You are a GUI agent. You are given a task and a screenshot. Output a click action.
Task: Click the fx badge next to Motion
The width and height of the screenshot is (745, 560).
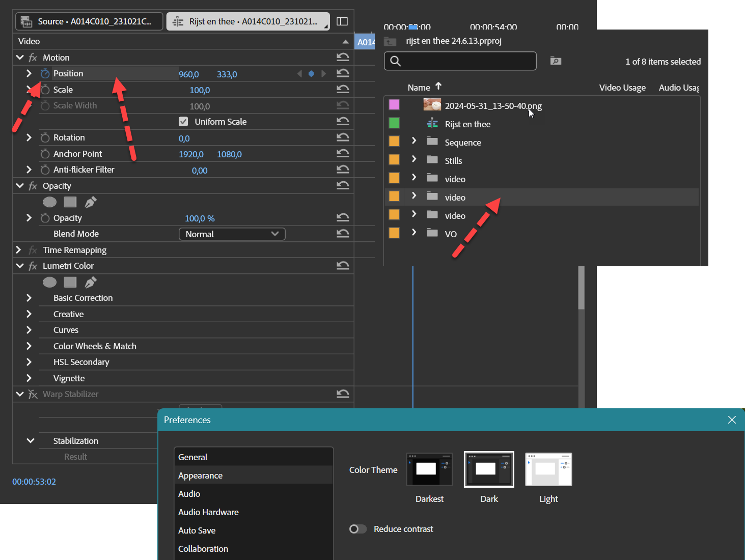coord(32,57)
